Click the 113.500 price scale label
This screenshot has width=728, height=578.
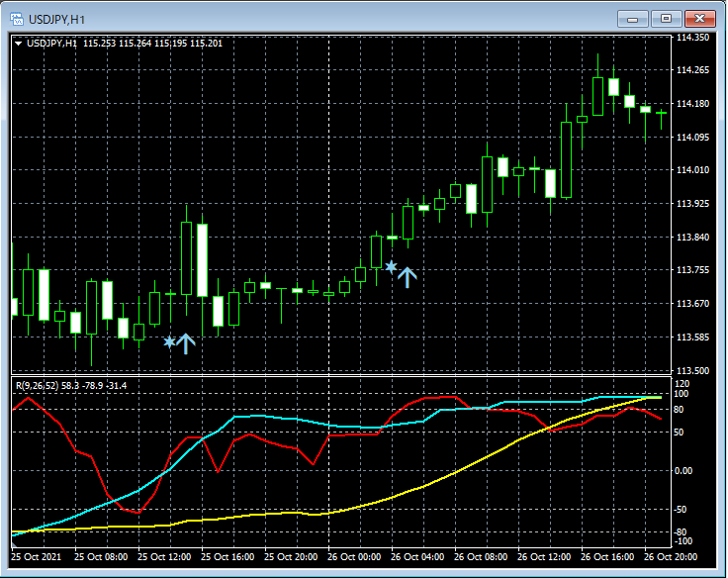click(x=692, y=371)
